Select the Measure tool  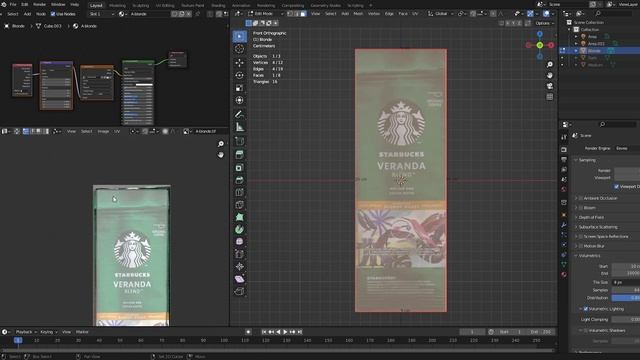(240, 127)
